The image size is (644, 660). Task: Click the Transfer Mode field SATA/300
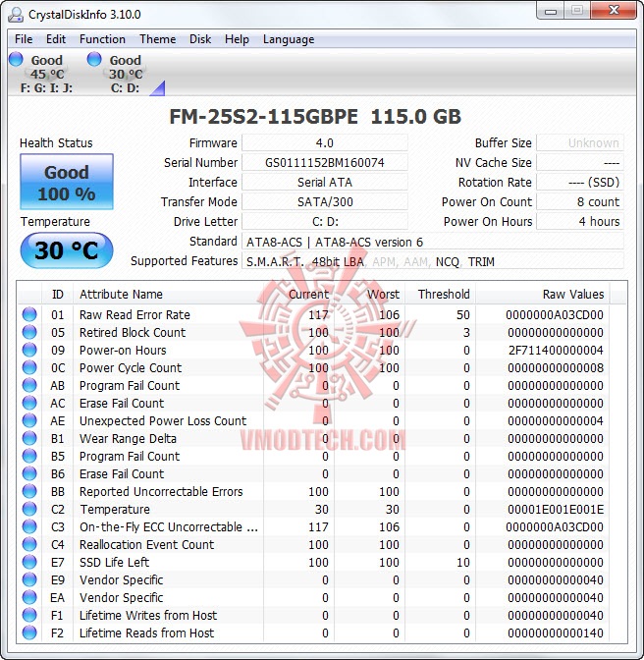[x=324, y=202]
